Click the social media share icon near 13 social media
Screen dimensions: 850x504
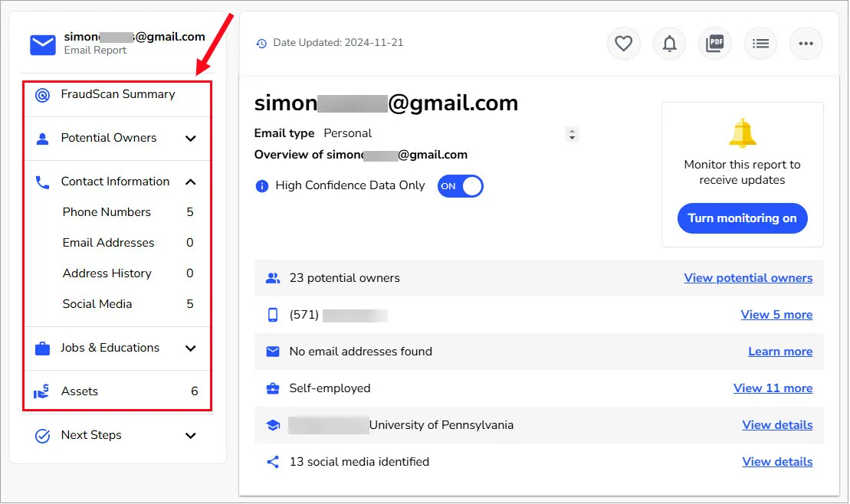tap(272, 461)
